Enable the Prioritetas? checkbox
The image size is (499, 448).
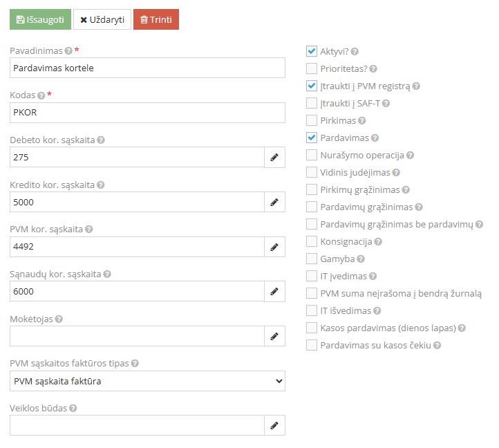pos(312,68)
